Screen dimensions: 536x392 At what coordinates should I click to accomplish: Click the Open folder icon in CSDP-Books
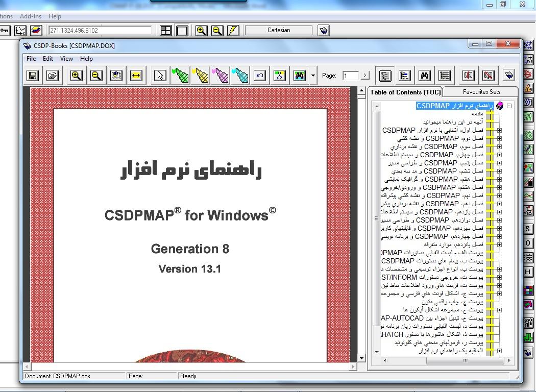(x=53, y=76)
